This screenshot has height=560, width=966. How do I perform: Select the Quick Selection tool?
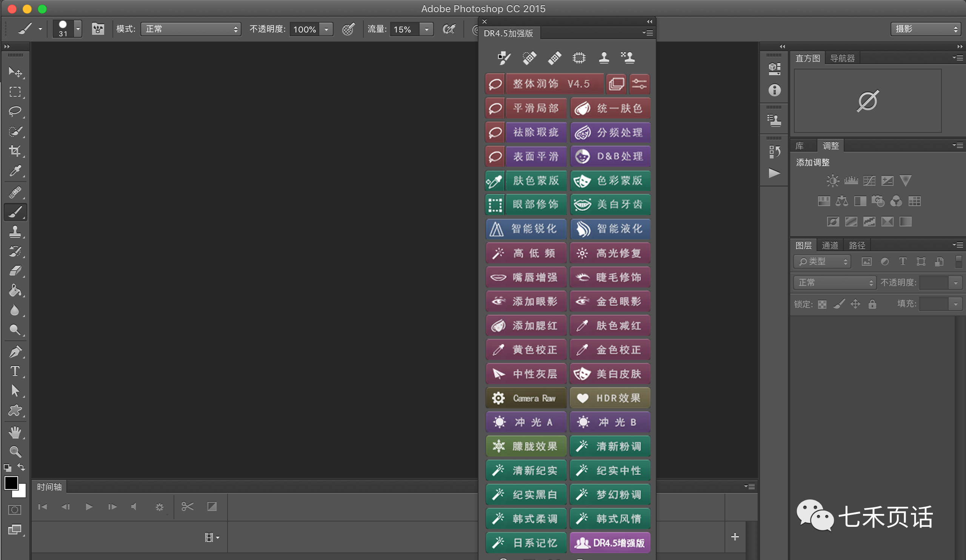15,131
